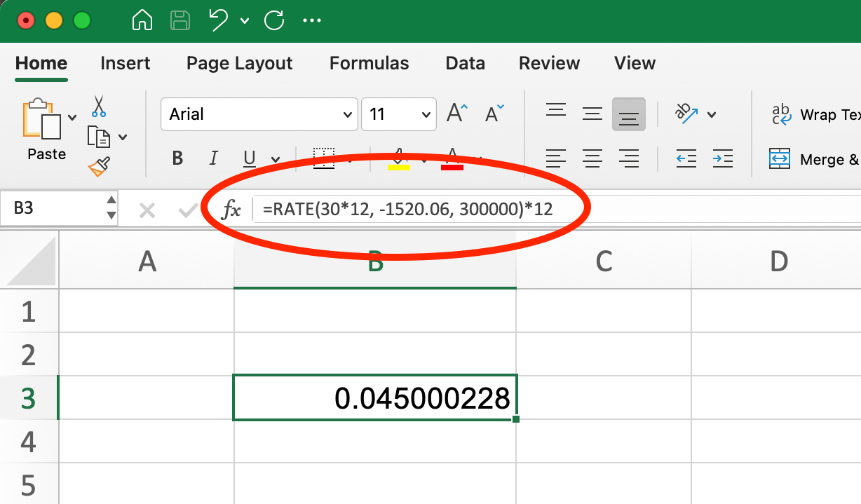Click the text Orientation icon
Image resolution: width=861 pixels, height=504 pixels.
point(685,113)
